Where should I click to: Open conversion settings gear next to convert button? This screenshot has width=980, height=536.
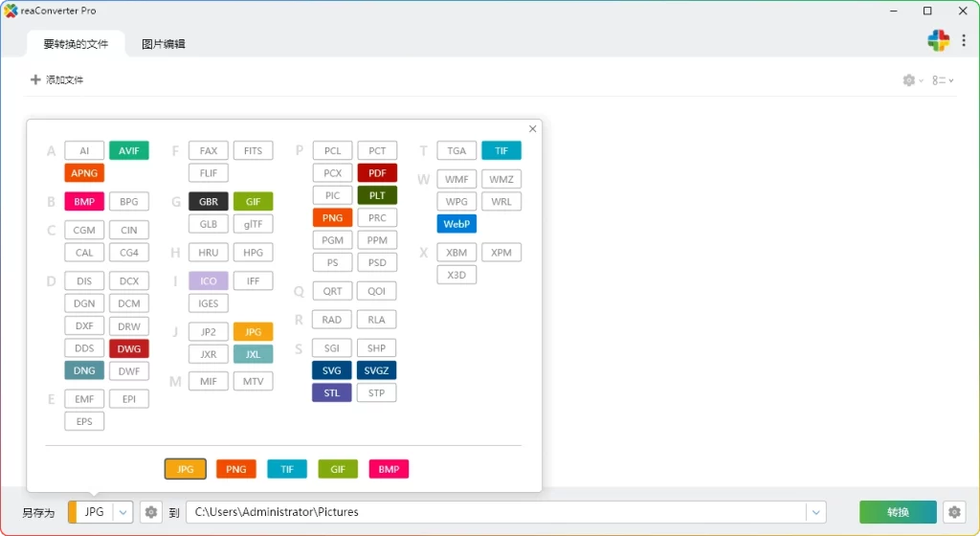click(954, 512)
